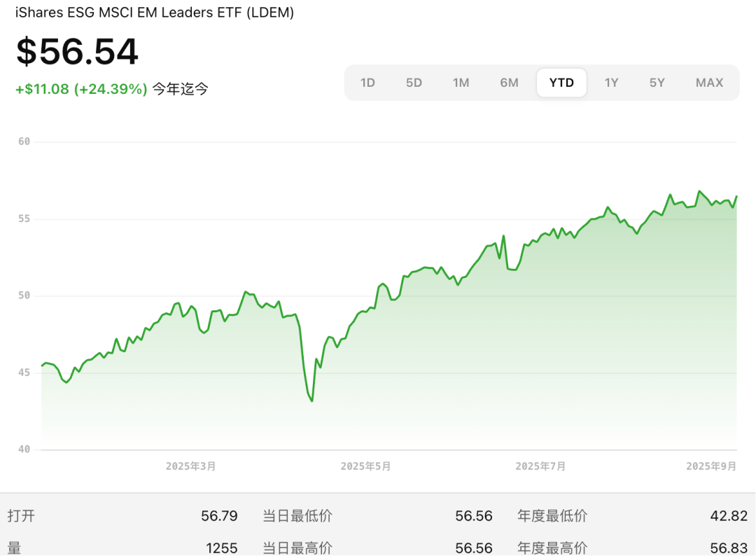Image resolution: width=756 pixels, height=556 pixels.
Task: Click the 60 y-axis label
Action: point(24,141)
